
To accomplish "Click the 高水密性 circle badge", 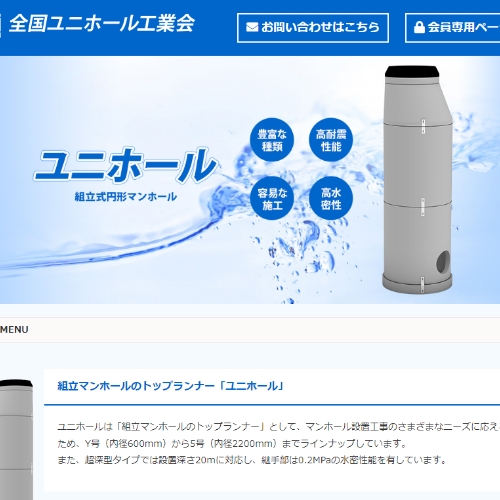I will tap(331, 198).
